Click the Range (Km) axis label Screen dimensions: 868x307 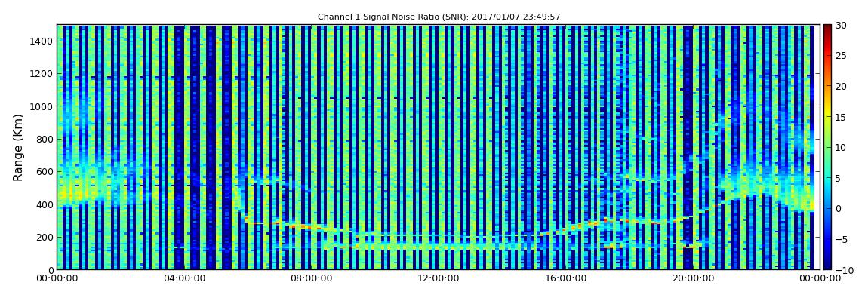(x=18, y=147)
